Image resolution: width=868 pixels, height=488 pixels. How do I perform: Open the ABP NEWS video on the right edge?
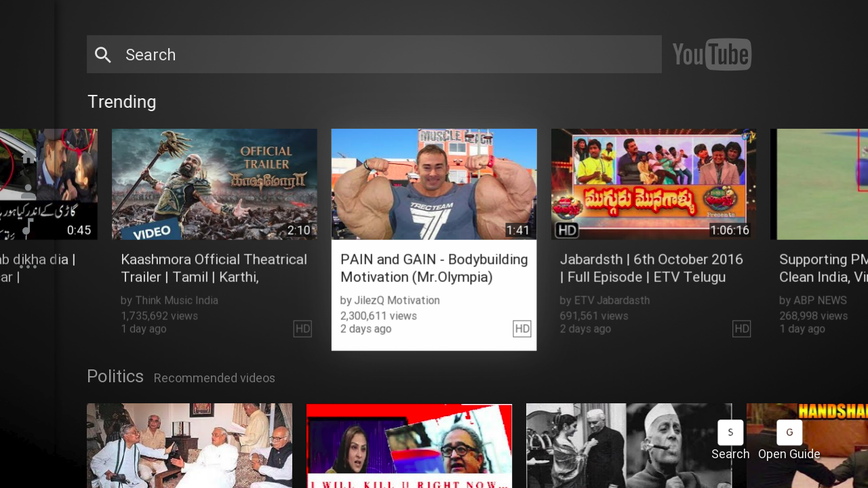pos(821,184)
